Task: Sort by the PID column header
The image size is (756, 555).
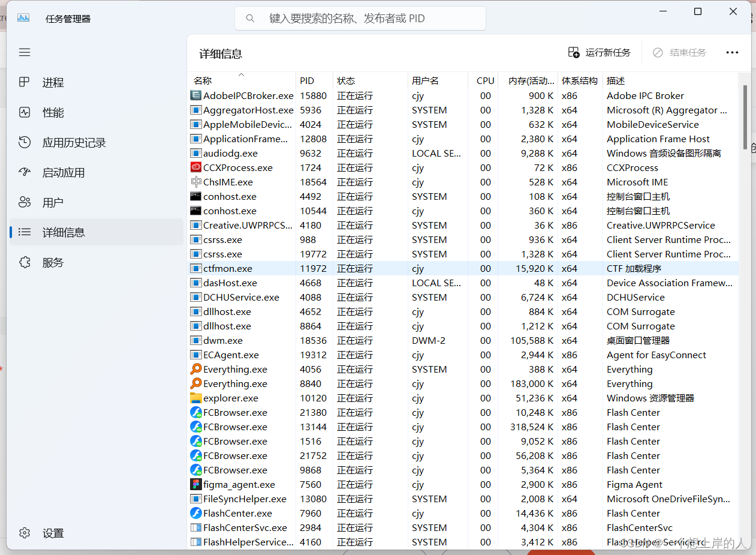Action: click(x=314, y=80)
